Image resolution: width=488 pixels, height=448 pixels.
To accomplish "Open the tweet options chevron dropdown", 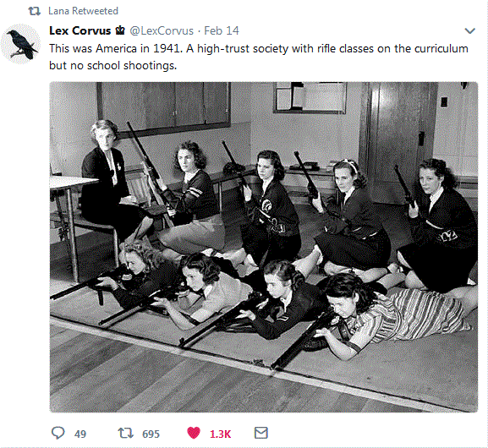I will click(x=469, y=30).
